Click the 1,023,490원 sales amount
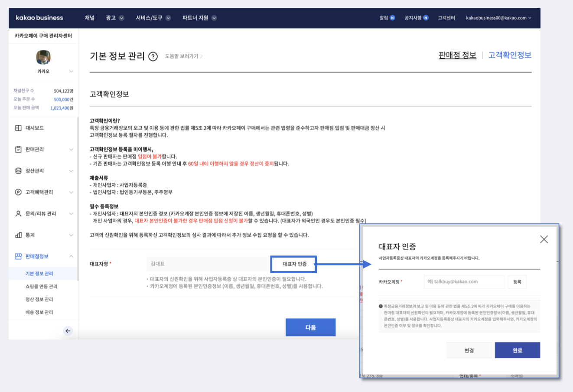Image resolution: width=573 pixels, height=392 pixels. coord(62,108)
